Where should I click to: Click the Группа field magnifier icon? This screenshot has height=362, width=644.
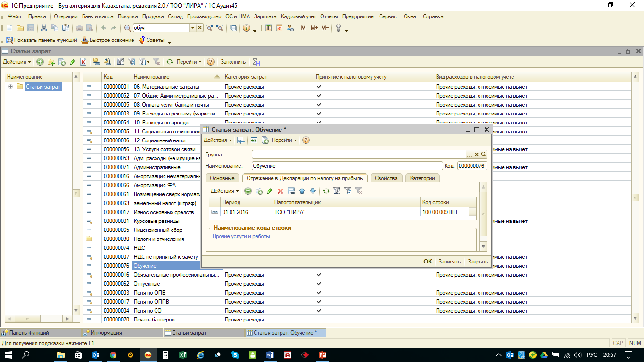coord(483,154)
